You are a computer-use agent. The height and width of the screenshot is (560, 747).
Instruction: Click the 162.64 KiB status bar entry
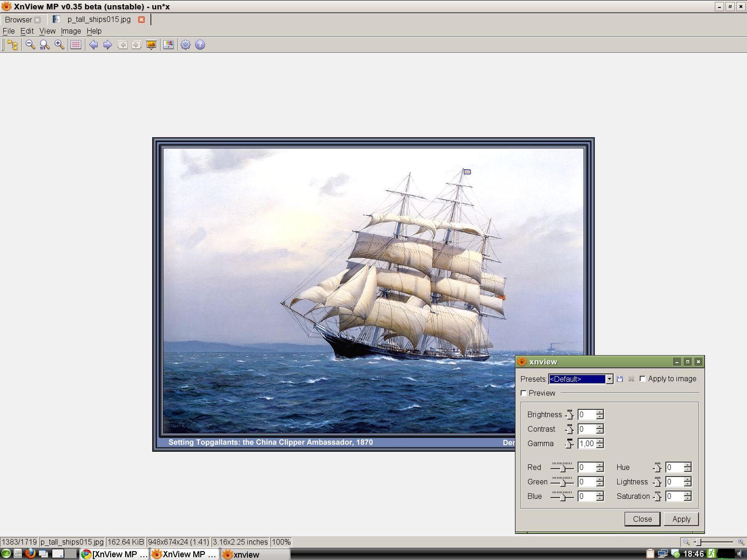click(126, 542)
